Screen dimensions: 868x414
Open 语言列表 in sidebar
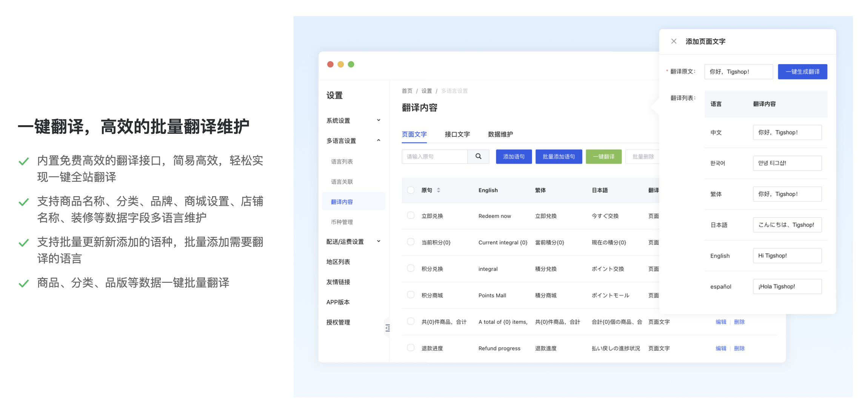(x=342, y=162)
